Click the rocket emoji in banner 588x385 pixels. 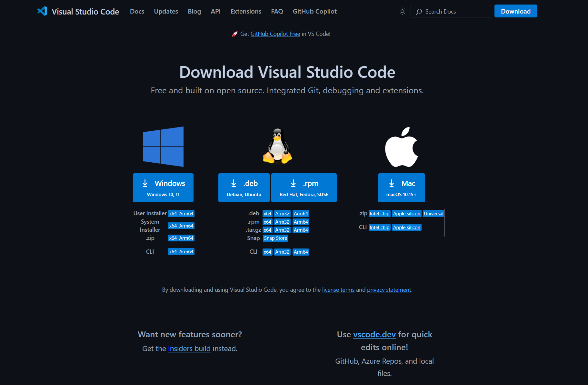235,34
